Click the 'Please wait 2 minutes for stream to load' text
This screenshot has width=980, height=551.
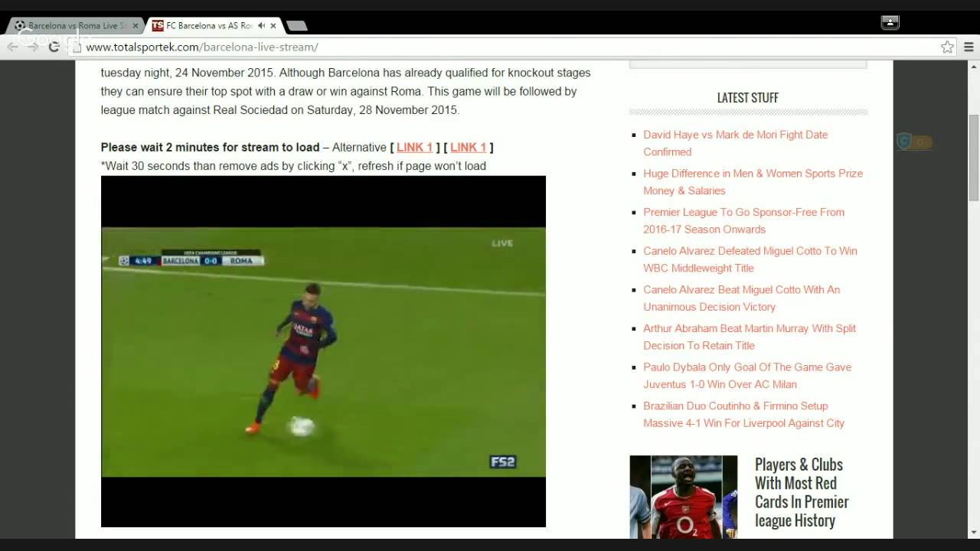point(210,147)
